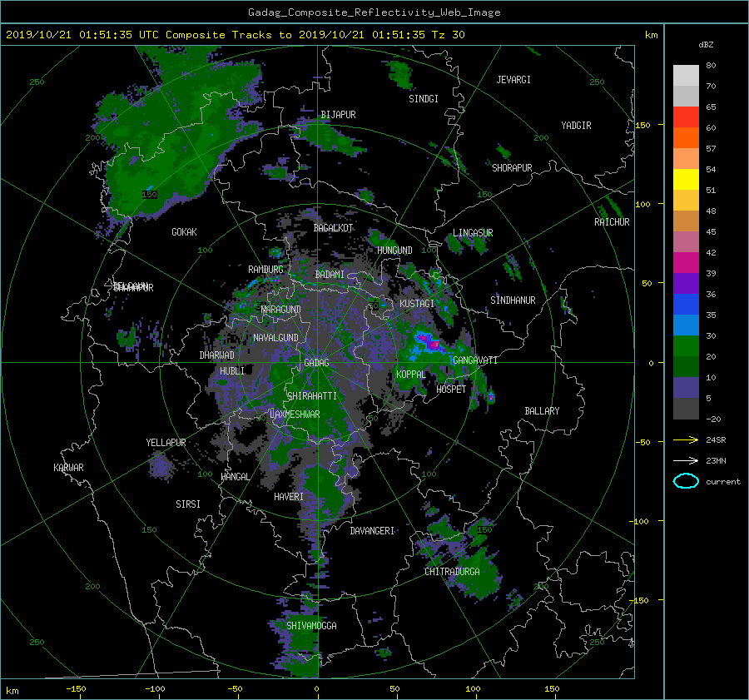Click the LAXMESHWAR city label
Viewport: 749px width, 700px height.
point(295,415)
